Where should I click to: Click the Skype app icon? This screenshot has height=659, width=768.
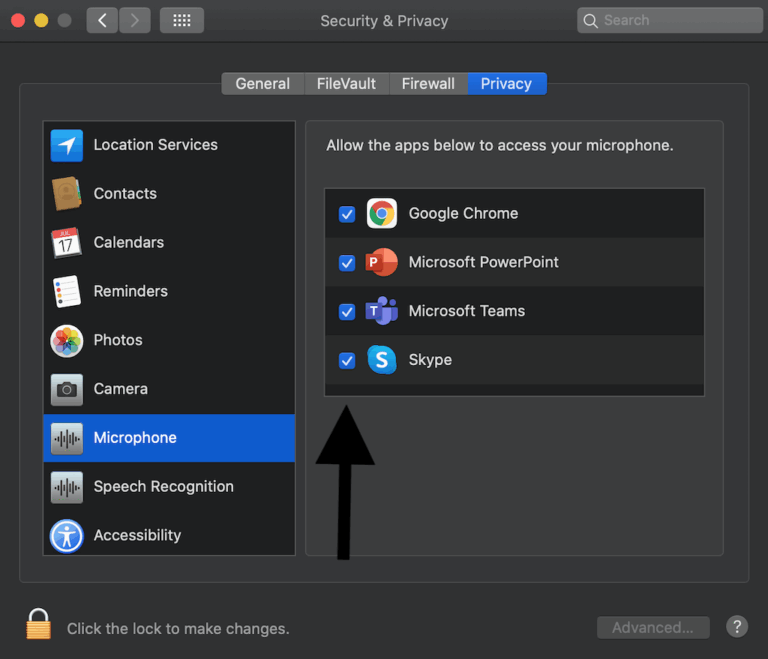tap(382, 360)
